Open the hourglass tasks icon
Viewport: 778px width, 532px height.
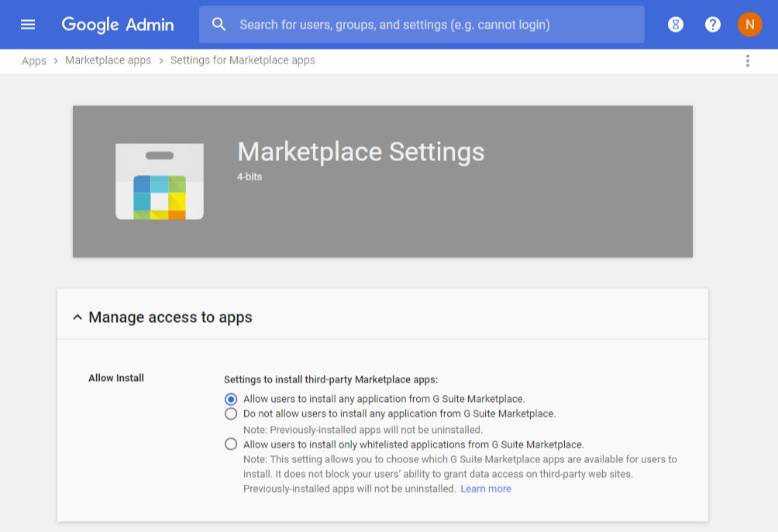[675, 24]
